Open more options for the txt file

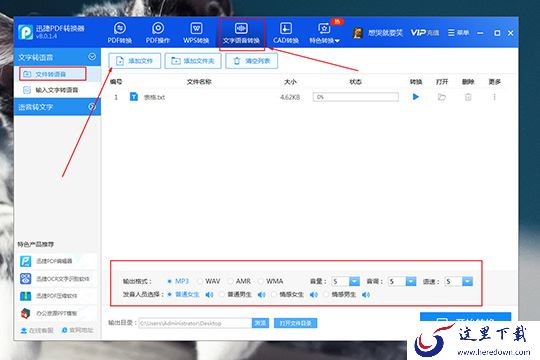[494, 97]
